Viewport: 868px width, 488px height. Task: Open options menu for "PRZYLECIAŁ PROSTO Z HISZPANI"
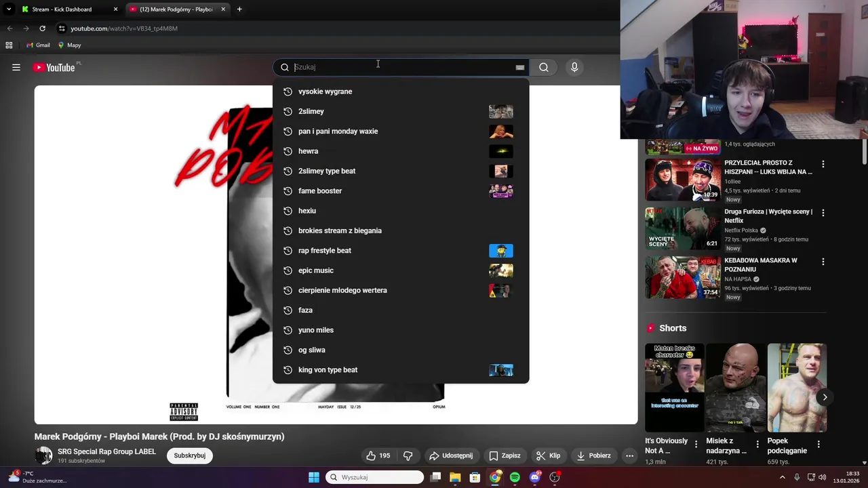[823, 164]
